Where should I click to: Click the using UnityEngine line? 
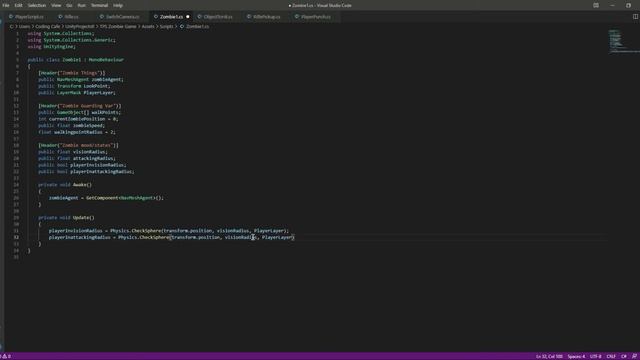click(x=51, y=47)
